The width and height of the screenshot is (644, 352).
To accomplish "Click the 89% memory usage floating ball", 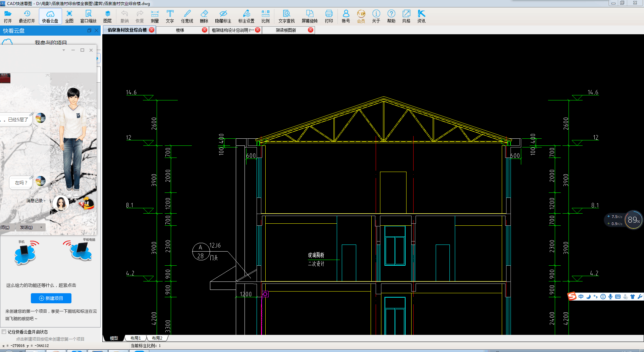I will tap(633, 220).
